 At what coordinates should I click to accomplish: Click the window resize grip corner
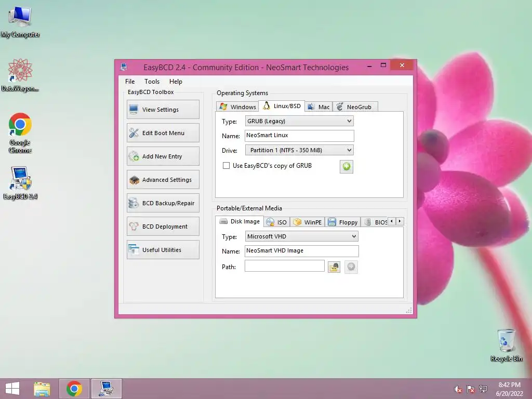click(409, 311)
